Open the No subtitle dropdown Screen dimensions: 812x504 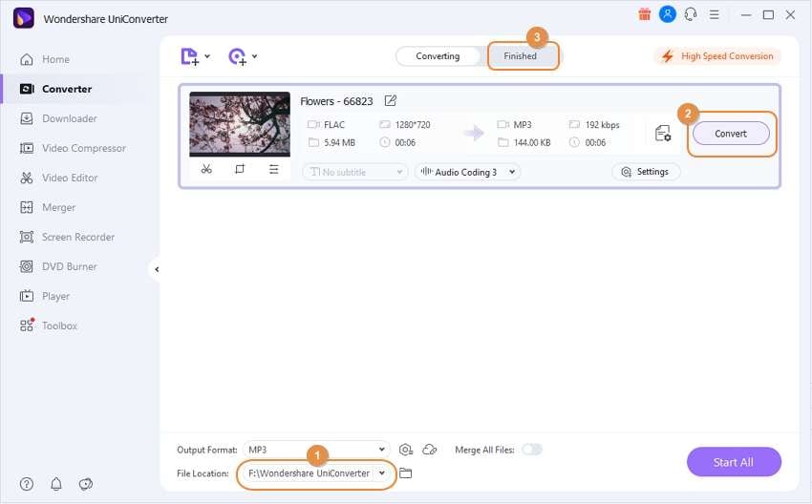pyautogui.click(x=355, y=172)
